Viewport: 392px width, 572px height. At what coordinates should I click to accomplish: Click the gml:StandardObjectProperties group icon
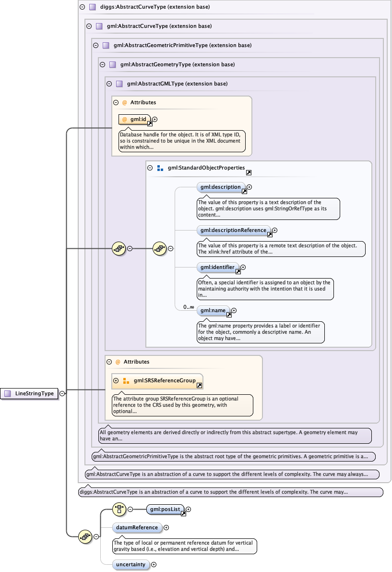(160, 168)
